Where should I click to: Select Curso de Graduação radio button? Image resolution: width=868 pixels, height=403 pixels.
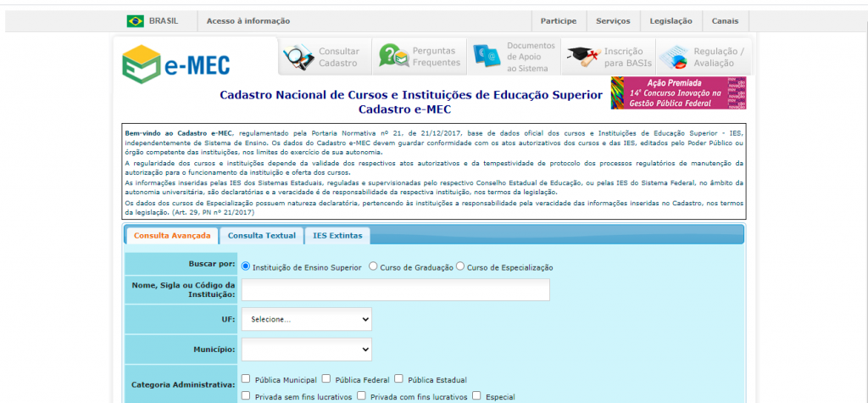point(373,266)
